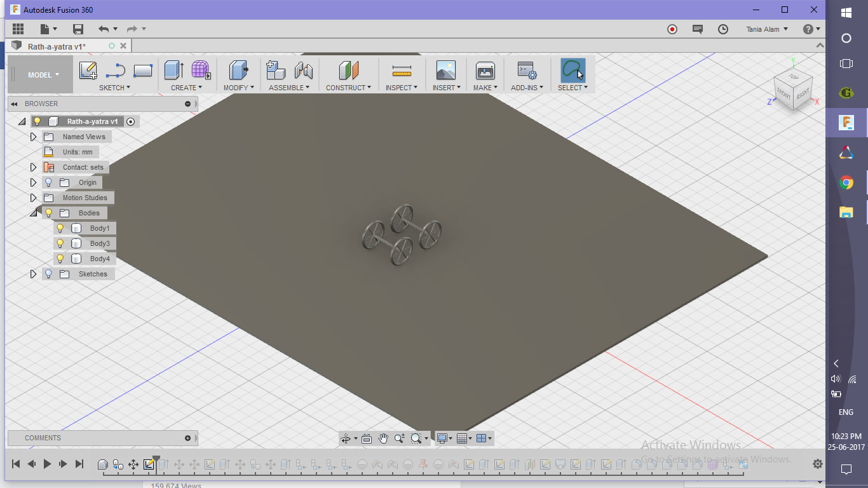Open the Display Settings dropdown
This screenshot has width=868, height=488.
(444, 438)
